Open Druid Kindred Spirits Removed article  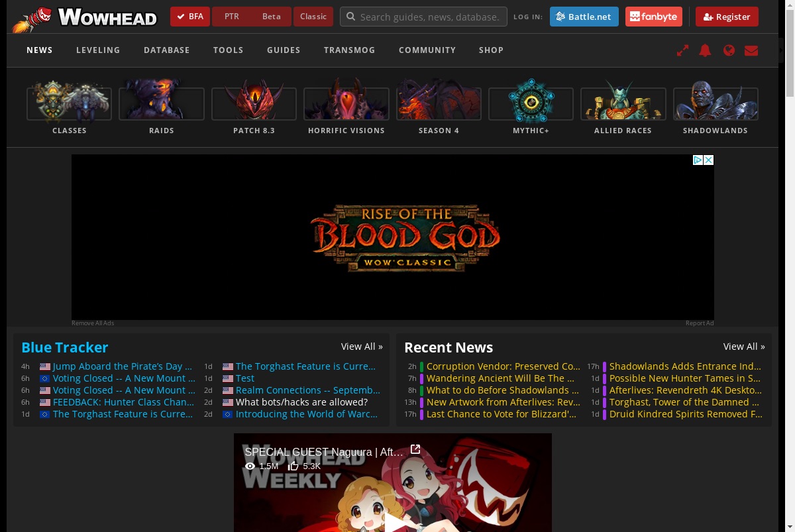point(686,414)
